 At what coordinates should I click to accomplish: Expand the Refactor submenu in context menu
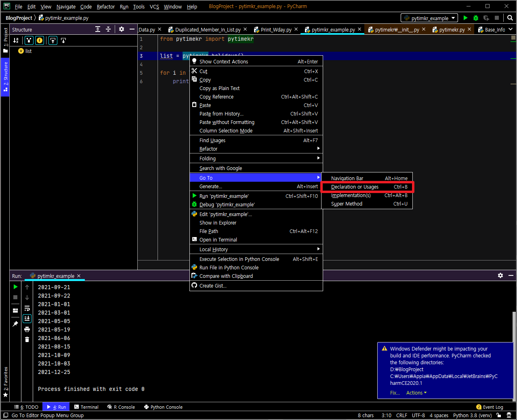[256, 149]
